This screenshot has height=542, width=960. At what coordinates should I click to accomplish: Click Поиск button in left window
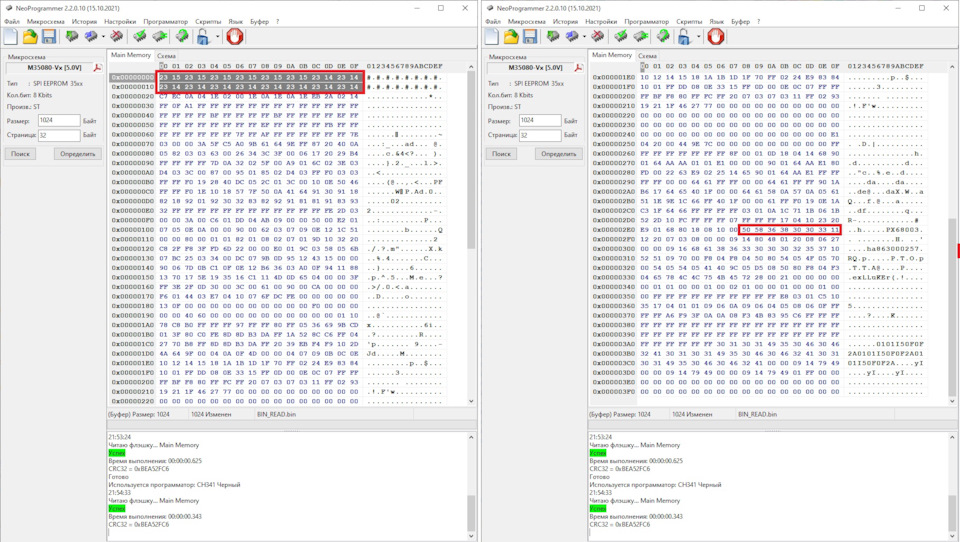20,154
